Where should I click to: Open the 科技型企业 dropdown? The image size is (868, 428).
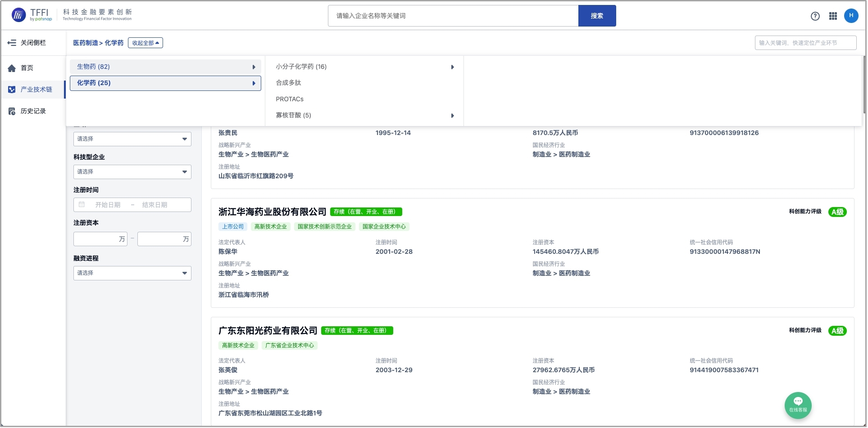click(132, 172)
